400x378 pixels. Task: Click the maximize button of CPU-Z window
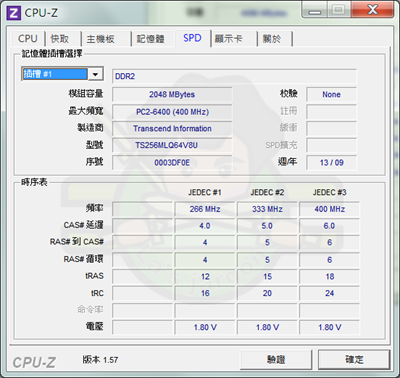pyautogui.click(x=339, y=11)
